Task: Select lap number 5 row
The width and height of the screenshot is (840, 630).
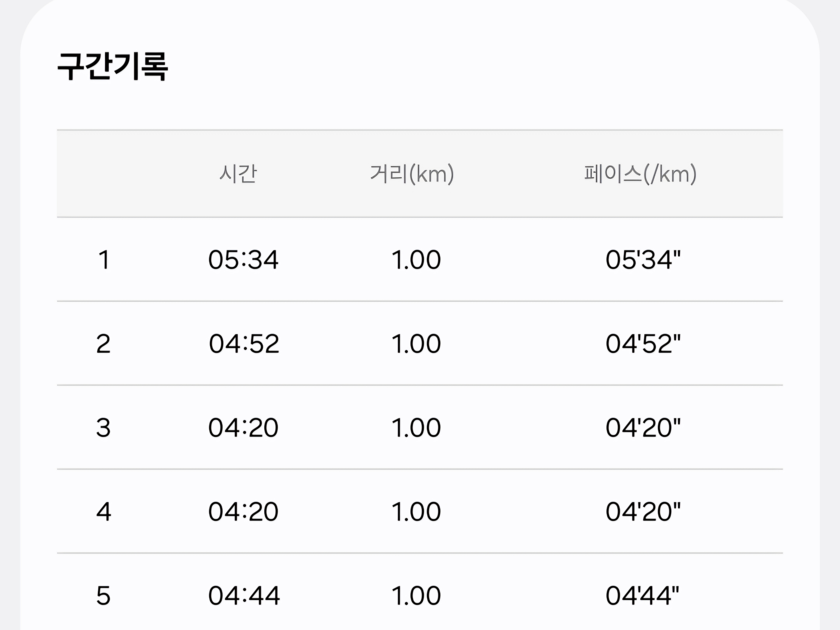Action: (x=420, y=592)
